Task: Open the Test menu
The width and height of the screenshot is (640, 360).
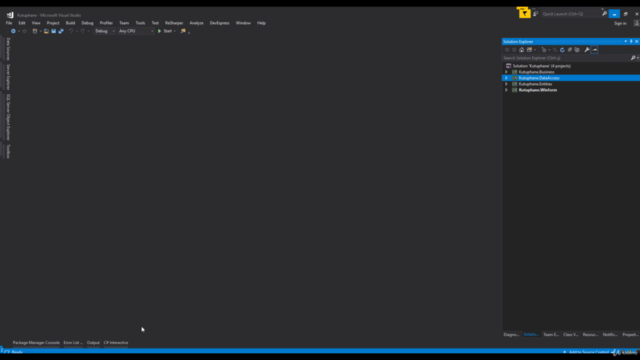Action: [x=155, y=23]
